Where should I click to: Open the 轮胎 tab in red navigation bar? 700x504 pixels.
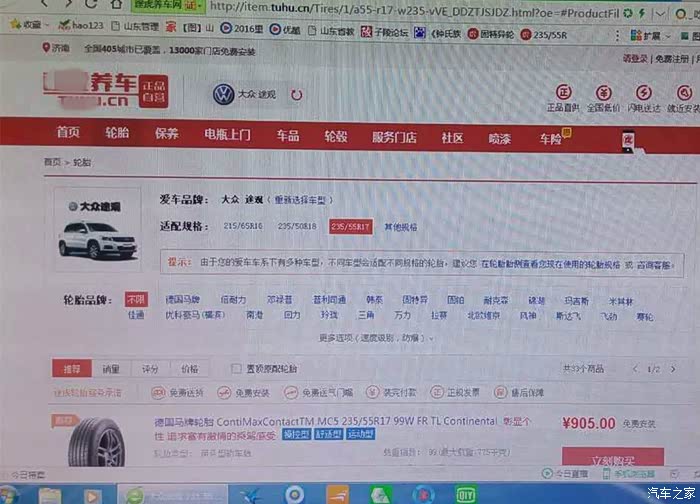point(117,134)
